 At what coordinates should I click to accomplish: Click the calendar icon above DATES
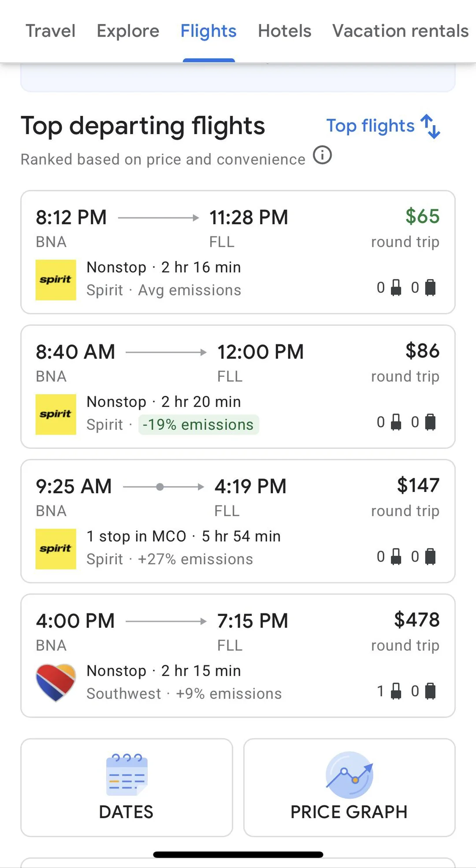coord(127,774)
